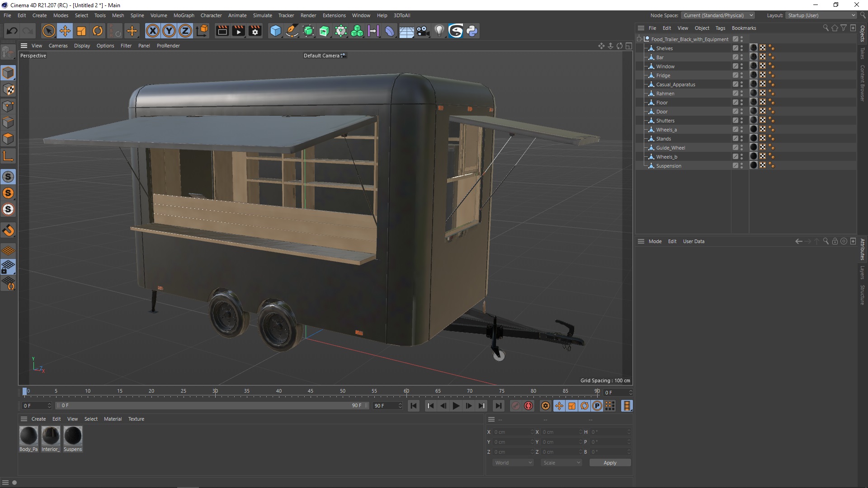Click the MoGraph Cloner icon
Image resolution: width=868 pixels, height=488 pixels.
(x=357, y=31)
